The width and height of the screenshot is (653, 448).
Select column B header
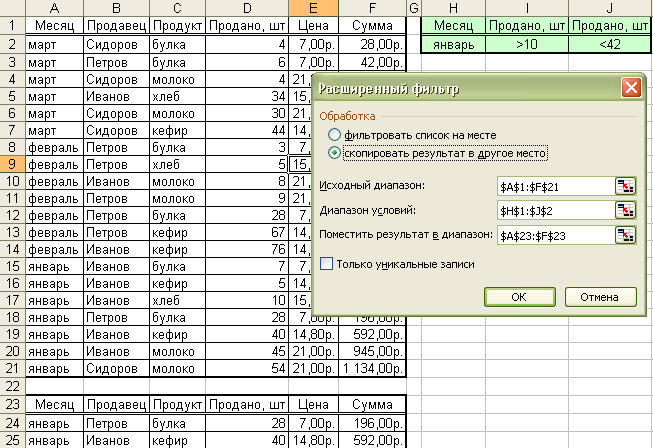(116, 8)
